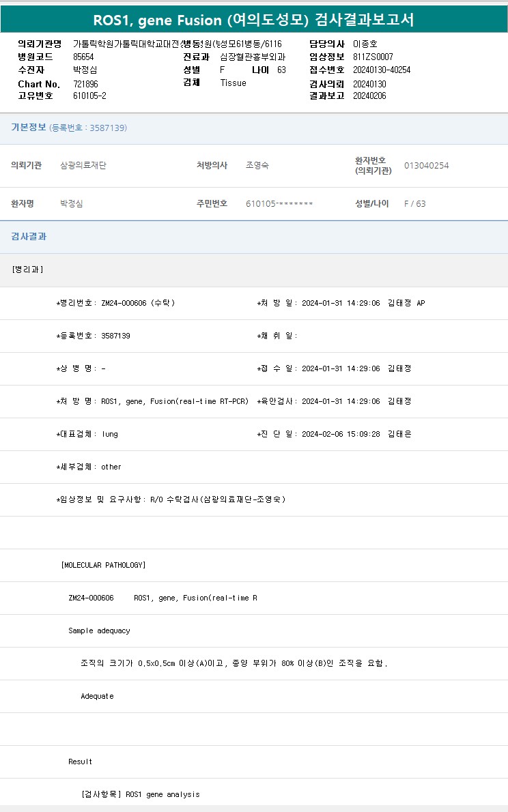Select the 대표검체 lung line

[x=87, y=434]
